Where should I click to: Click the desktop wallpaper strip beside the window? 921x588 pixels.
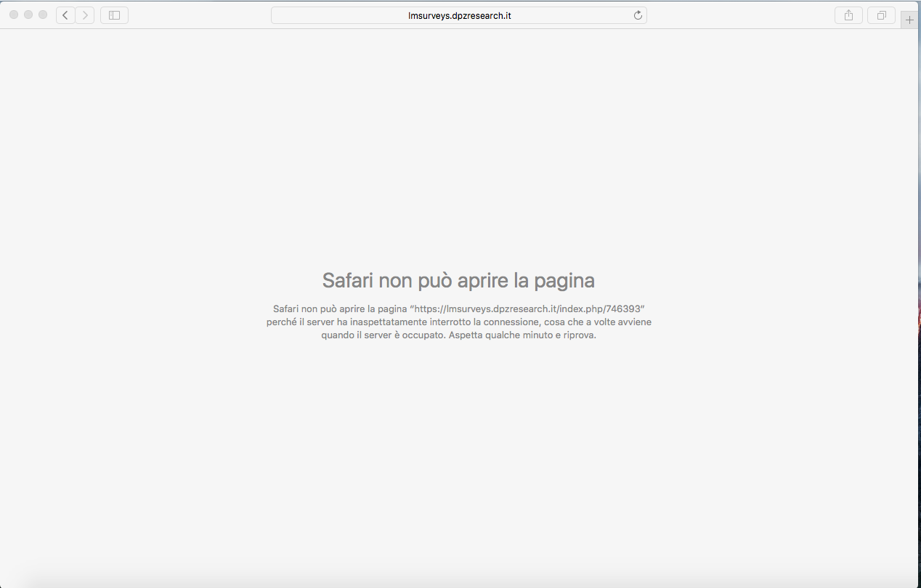[919, 290]
